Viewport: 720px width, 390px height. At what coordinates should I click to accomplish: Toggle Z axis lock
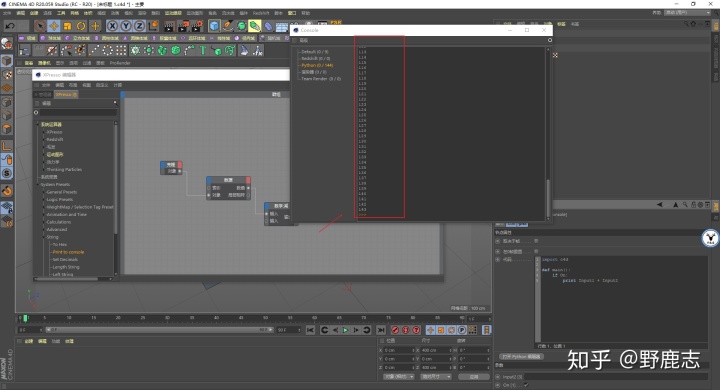point(139,26)
